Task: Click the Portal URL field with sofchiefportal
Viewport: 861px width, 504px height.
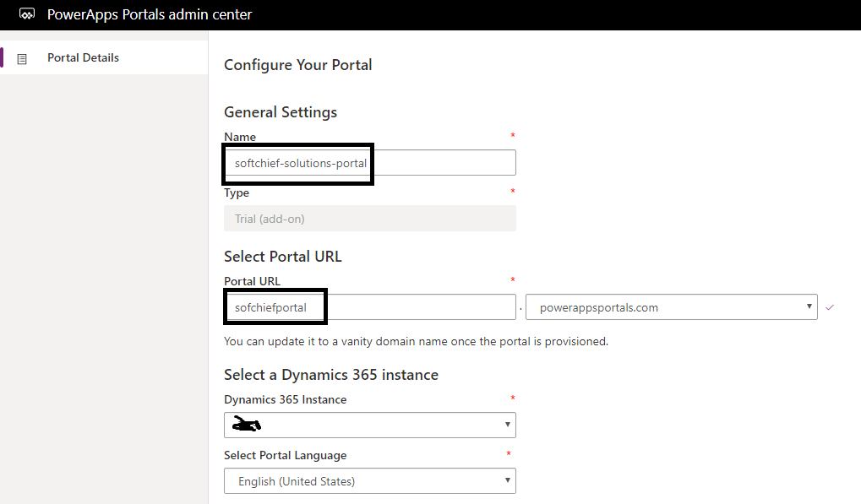Action: coord(369,307)
